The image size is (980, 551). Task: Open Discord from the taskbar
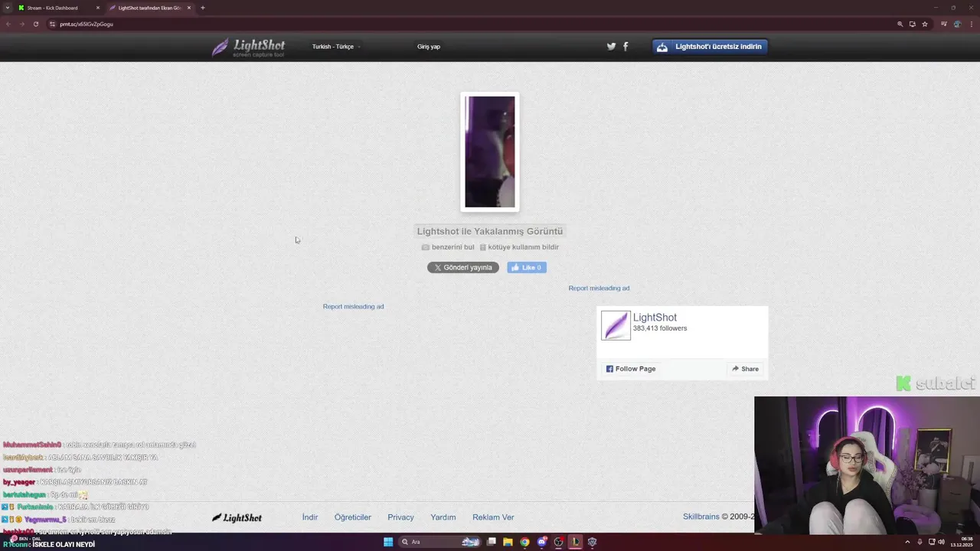click(x=542, y=542)
